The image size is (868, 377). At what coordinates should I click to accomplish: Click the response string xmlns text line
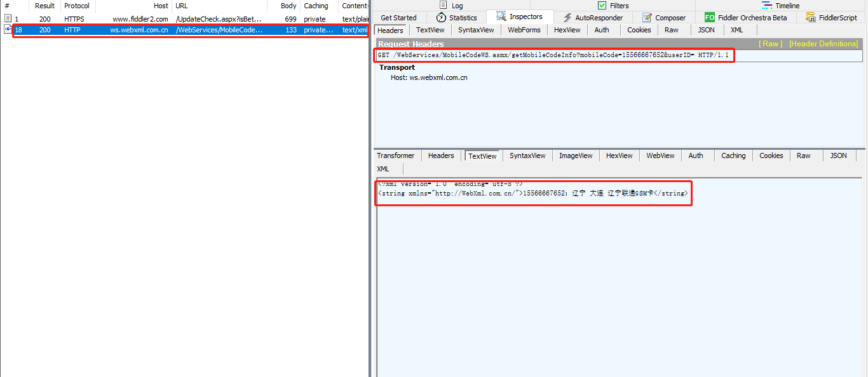point(532,193)
